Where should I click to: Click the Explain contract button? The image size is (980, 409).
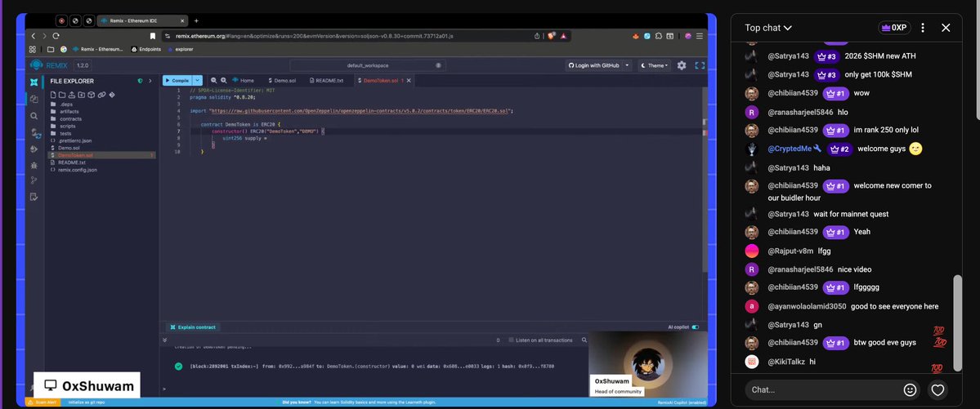pos(193,327)
